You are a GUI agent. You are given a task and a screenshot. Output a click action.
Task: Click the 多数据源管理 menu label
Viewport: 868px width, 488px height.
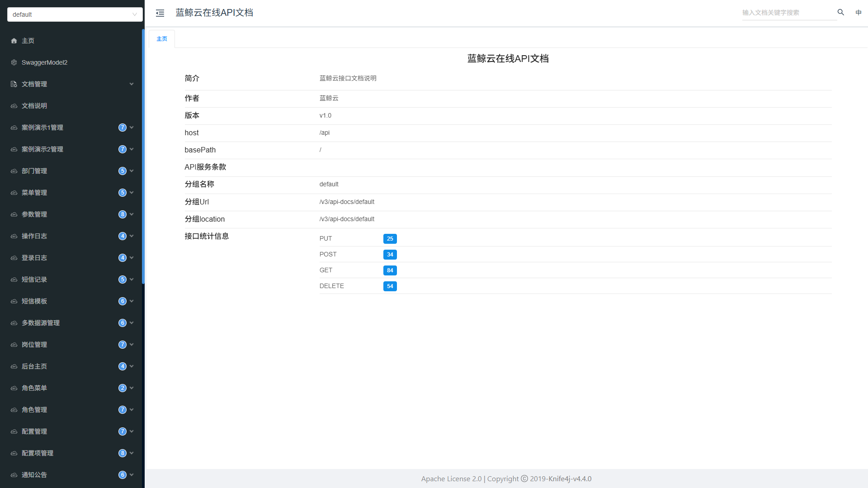[41, 323]
